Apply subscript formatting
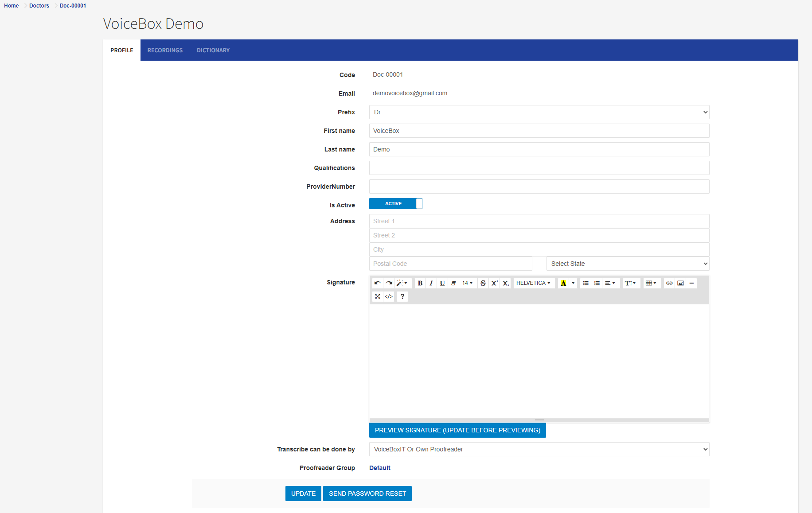The width and height of the screenshot is (812, 513). coord(506,283)
